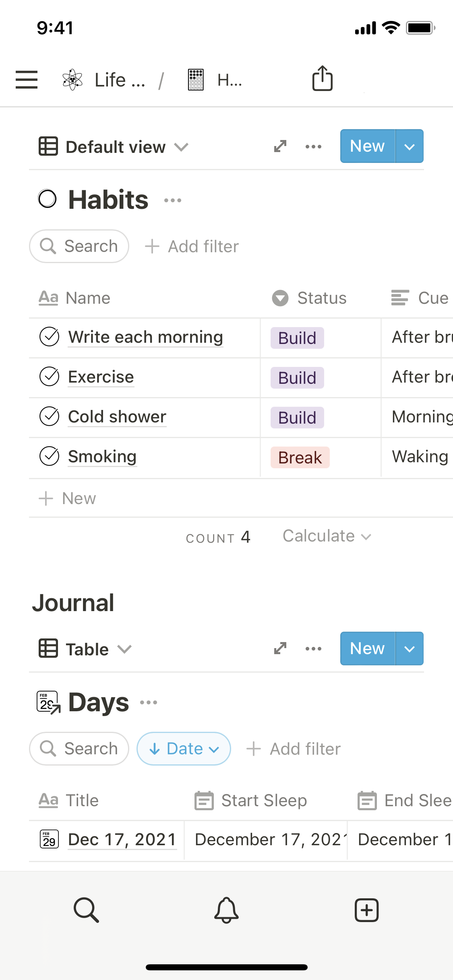
Task: Open the hamburger sidebar menu
Action: [27, 79]
